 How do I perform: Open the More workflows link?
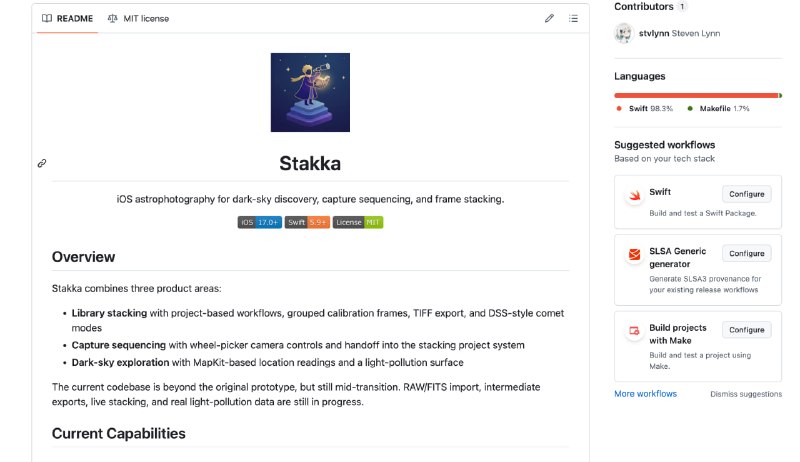click(645, 394)
